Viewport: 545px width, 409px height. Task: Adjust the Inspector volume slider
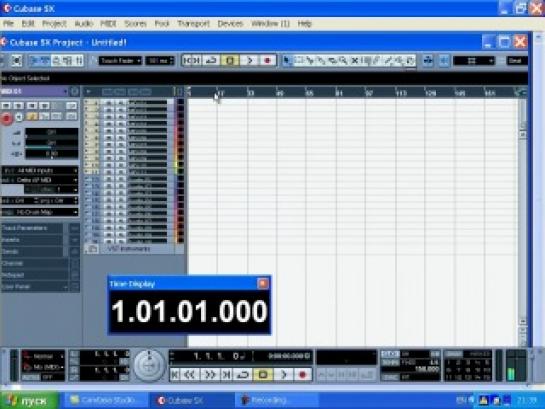pyautogui.click(x=51, y=132)
